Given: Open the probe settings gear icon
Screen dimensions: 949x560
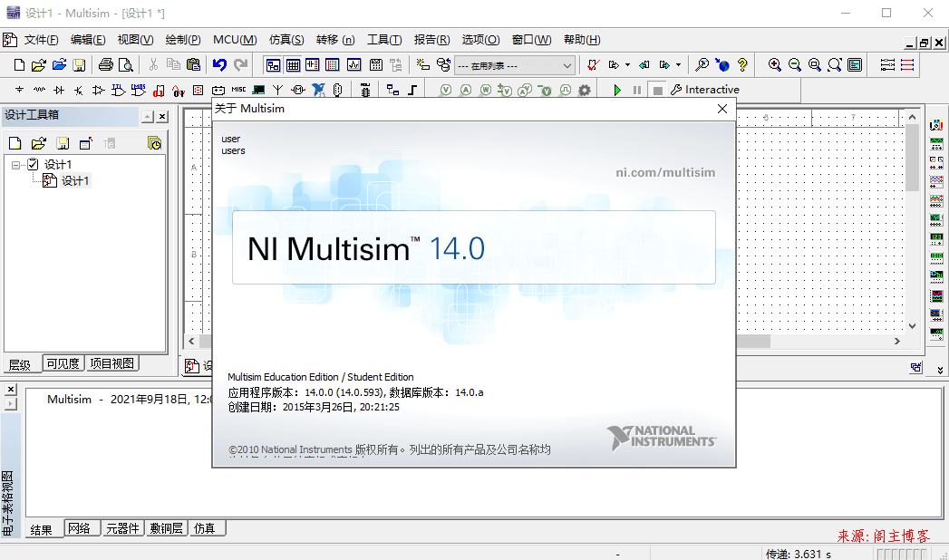Looking at the screenshot, I should (x=584, y=90).
